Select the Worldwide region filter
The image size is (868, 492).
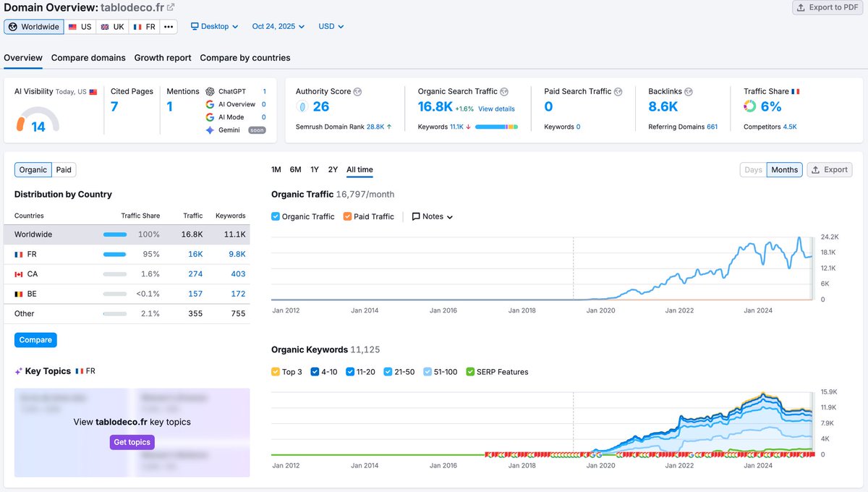click(x=34, y=27)
